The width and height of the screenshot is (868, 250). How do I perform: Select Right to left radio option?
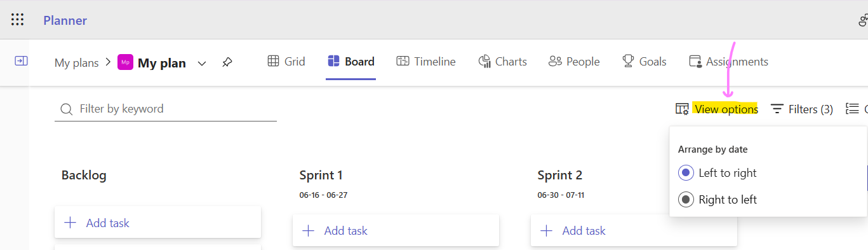(686, 200)
